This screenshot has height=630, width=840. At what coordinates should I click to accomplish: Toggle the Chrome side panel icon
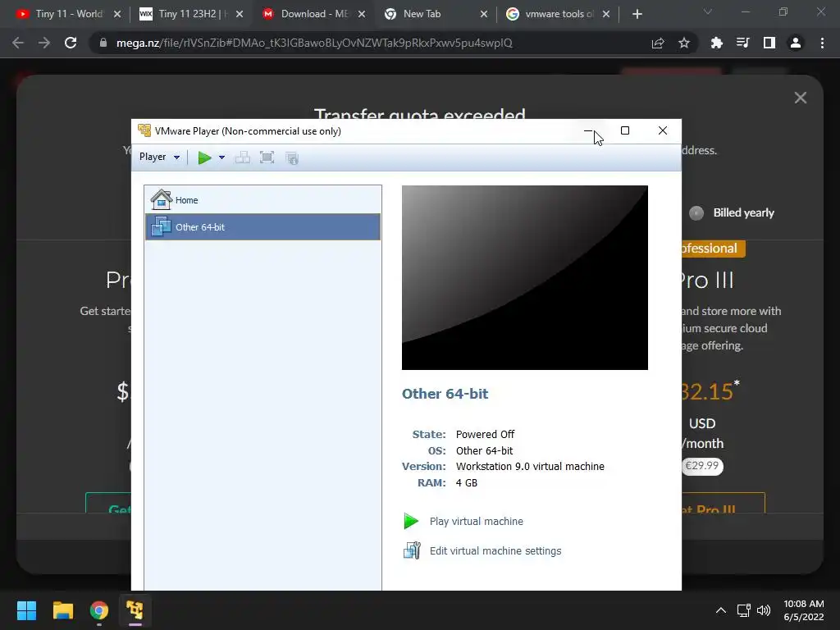(x=769, y=43)
